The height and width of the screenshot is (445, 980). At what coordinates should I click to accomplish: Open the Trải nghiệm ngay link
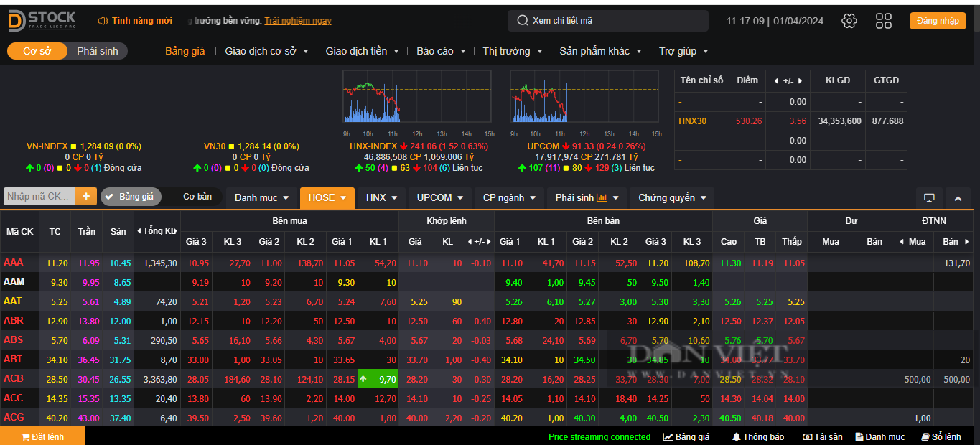point(298,21)
